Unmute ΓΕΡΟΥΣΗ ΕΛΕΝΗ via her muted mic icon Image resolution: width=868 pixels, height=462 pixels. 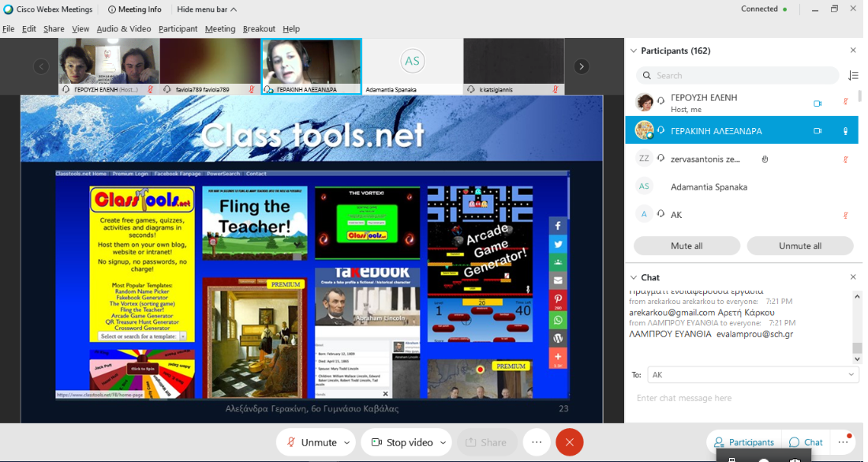846,103
